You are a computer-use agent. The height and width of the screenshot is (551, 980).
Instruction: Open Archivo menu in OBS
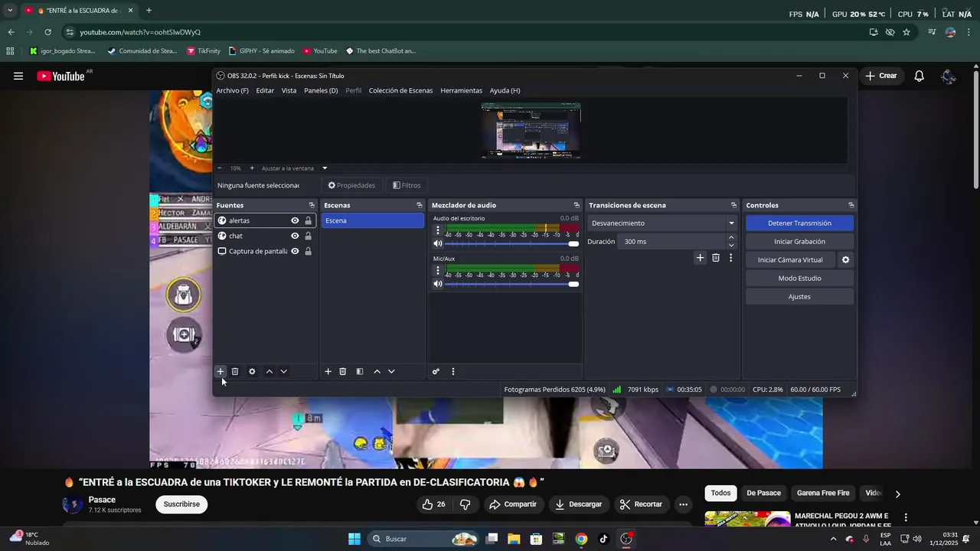pyautogui.click(x=232, y=90)
